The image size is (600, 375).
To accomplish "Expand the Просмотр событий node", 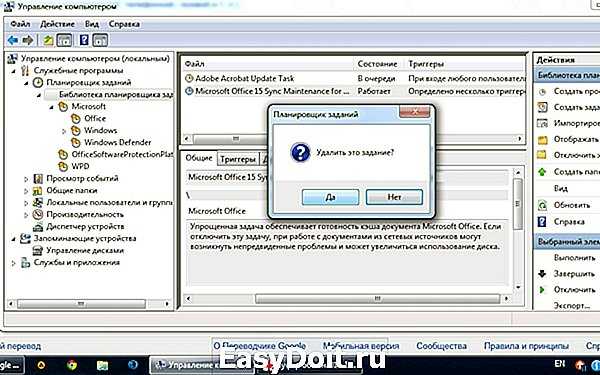I will 26,179.
